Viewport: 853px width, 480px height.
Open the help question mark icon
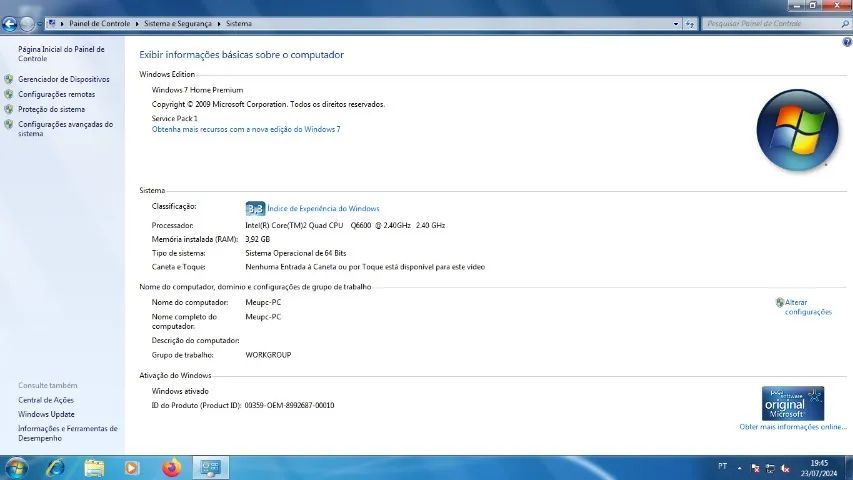tap(847, 42)
